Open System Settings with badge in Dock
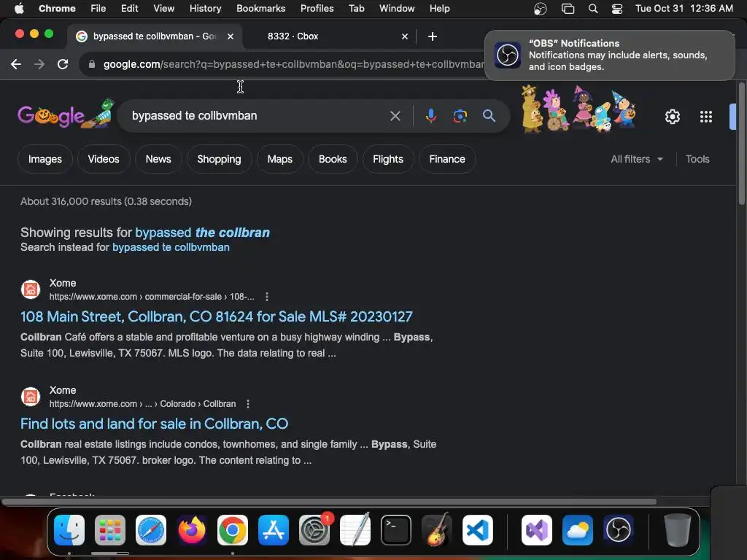 tap(314, 530)
